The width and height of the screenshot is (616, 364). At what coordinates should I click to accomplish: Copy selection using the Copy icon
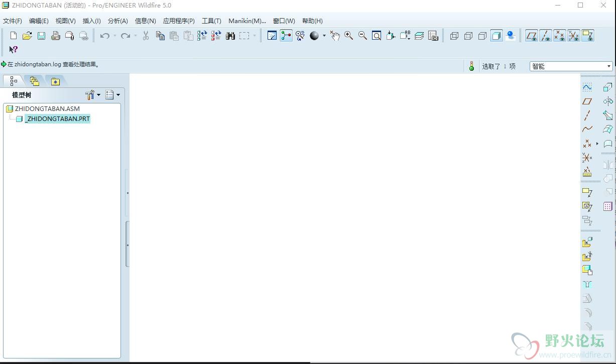160,36
